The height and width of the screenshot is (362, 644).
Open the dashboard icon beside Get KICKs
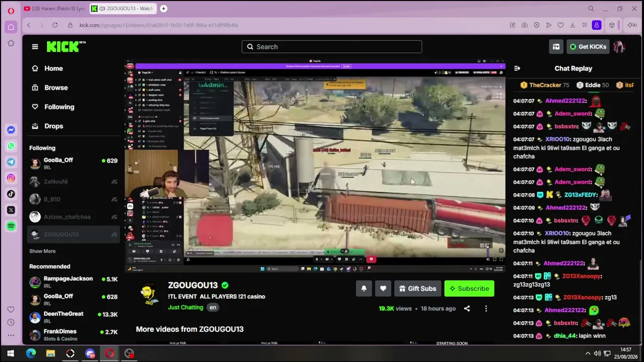(x=556, y=47)
